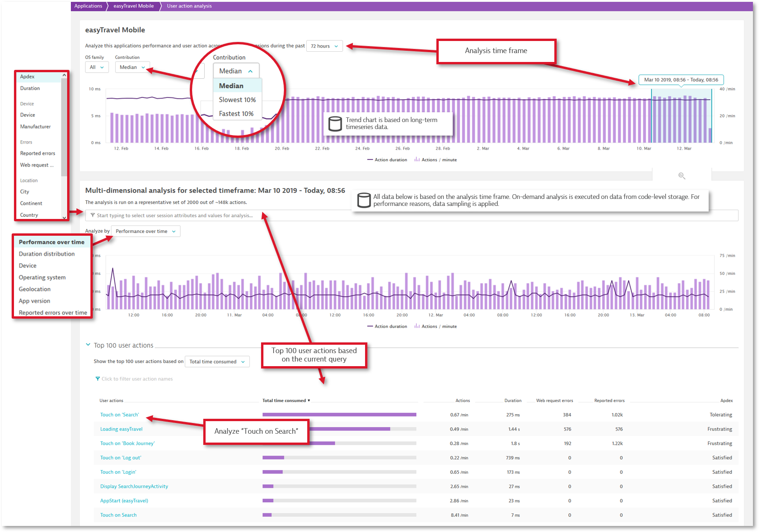Select Slowest 10% contribution option
759x532 pixels.
click(237, 100)
